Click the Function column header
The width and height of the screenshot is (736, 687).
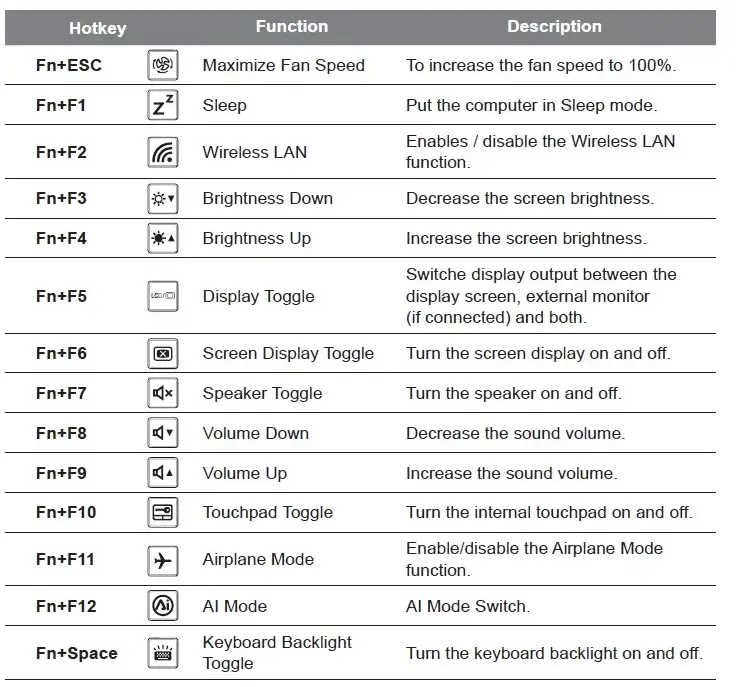coord(291,27)
